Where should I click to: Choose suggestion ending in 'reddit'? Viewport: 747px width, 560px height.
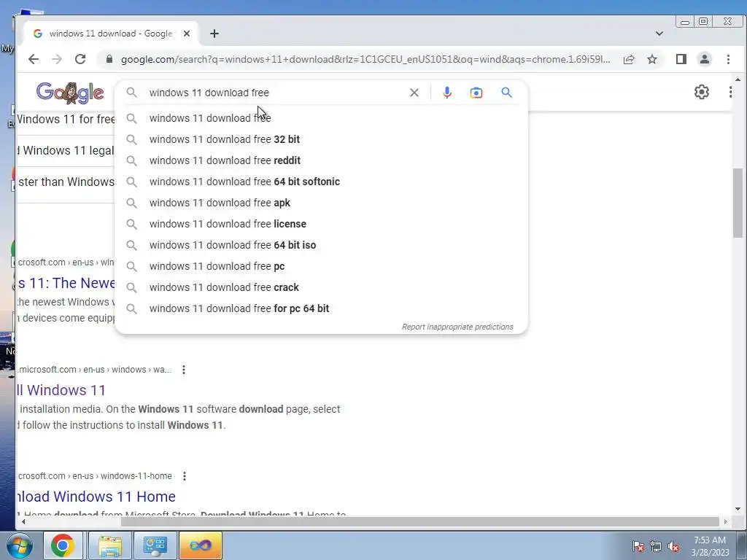pyautogui.click(x=322, y=160)
